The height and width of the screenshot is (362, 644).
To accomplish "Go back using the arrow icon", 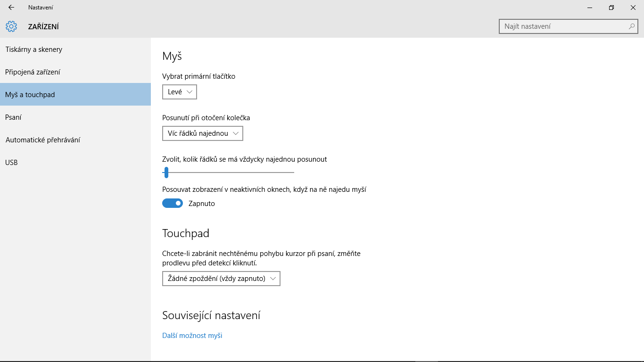I will click(x=11, y=8).
